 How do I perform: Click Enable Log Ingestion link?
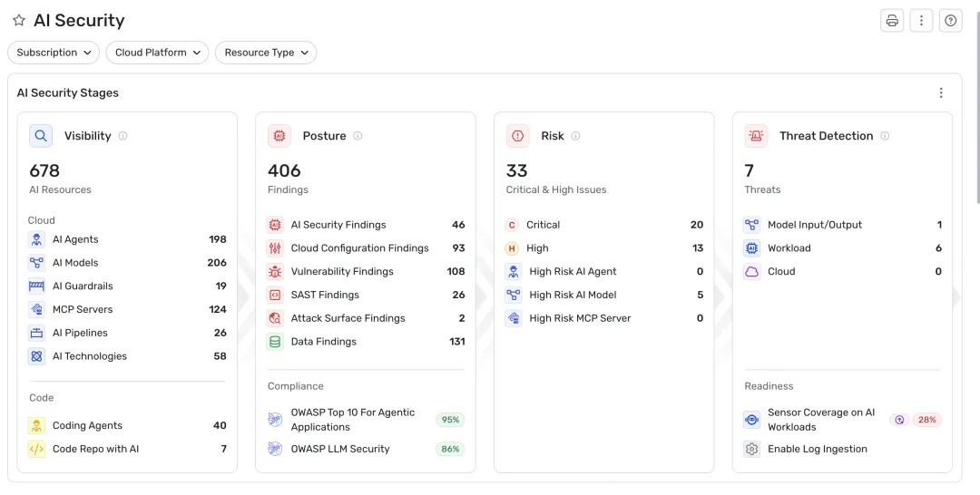(x=817, y=449)
